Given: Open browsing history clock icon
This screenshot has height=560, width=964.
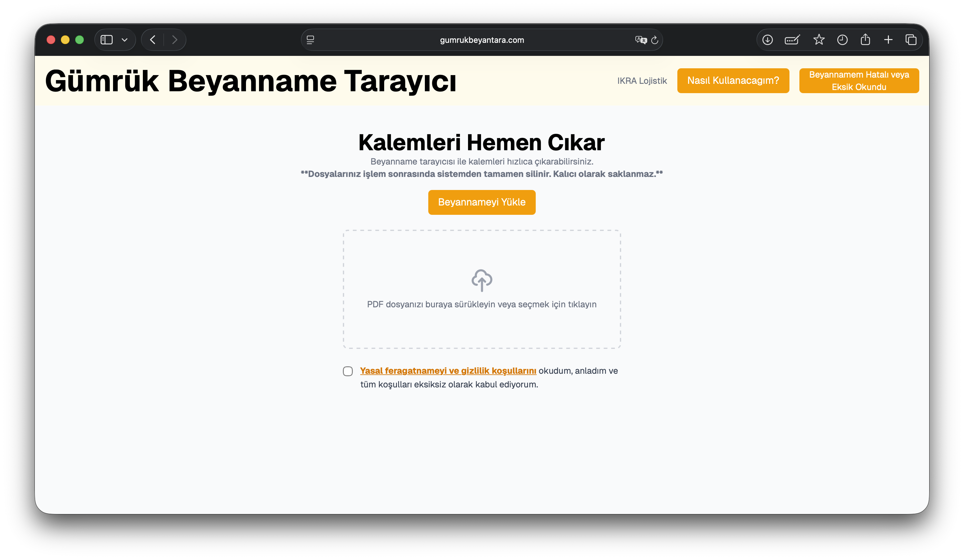Looking at the screenshot, I should point(842,40).
